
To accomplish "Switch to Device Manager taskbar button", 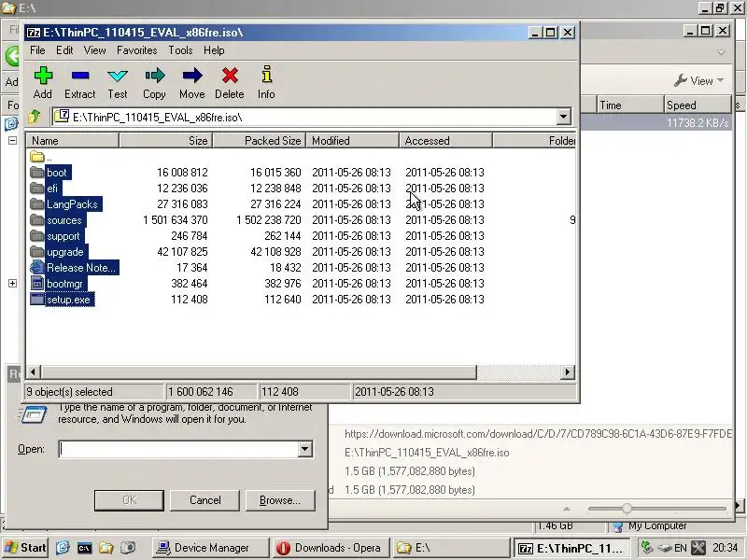I will (x=211, y=548).
